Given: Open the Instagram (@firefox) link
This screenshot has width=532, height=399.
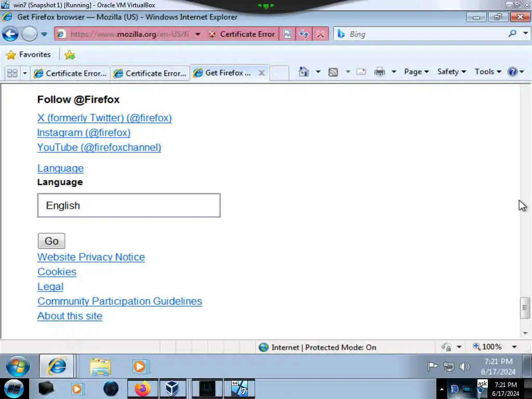Looking at the screenshot, I should click(x=84, y=132).
